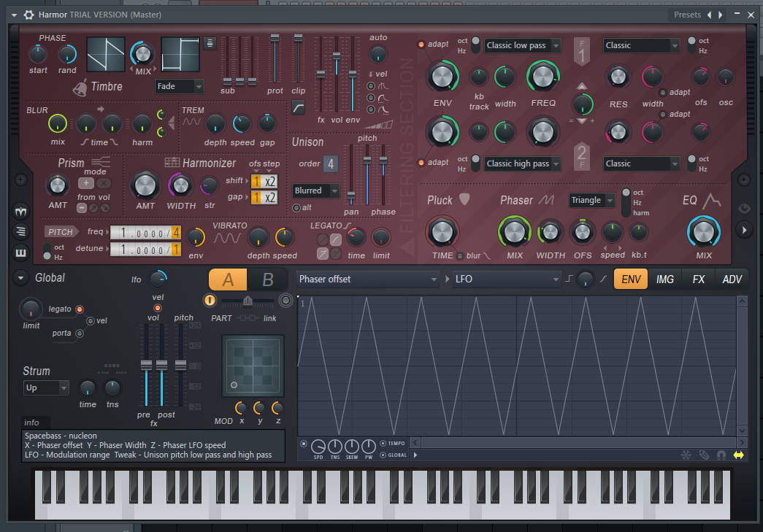Click the Timbre bell icon
Viewport: 763px width, 532px height.
pyautogui.click(x=80, y=88)
